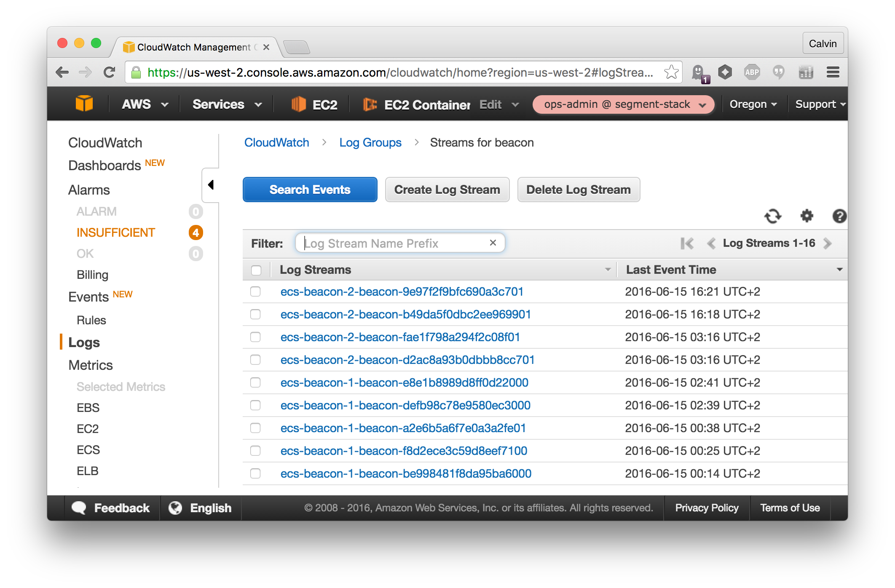Expand the AWS dropdown menu
This screenshot has height=588, width=895.
tap(145, 104)
